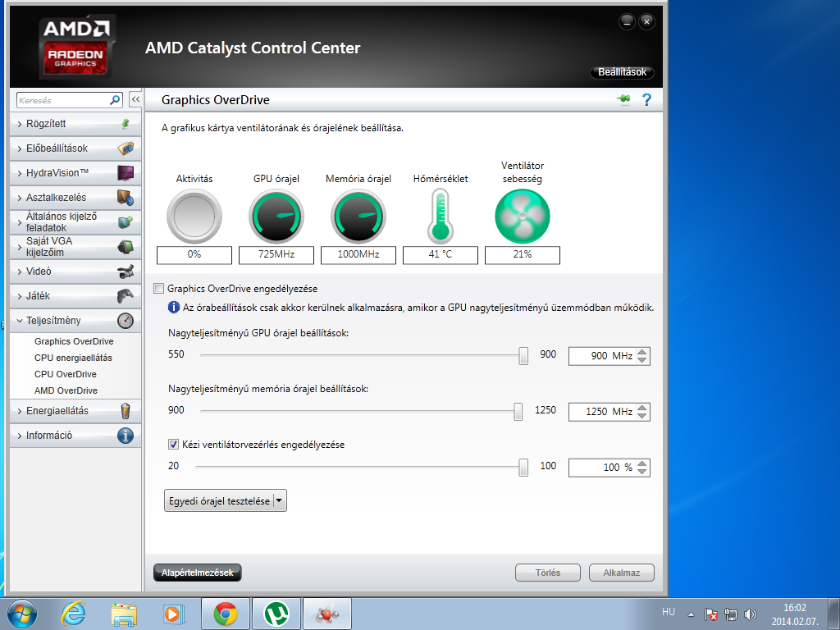840x630 pixels.
Task: Click the Memória órajel gauge
Action: coord(358,217)
